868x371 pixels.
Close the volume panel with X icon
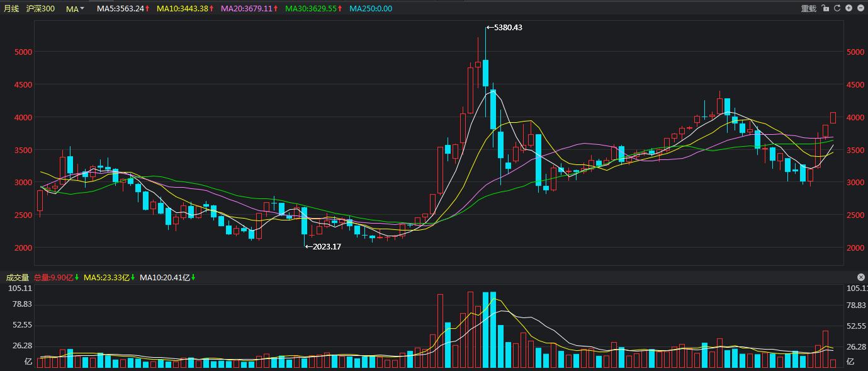pos(861,277)
